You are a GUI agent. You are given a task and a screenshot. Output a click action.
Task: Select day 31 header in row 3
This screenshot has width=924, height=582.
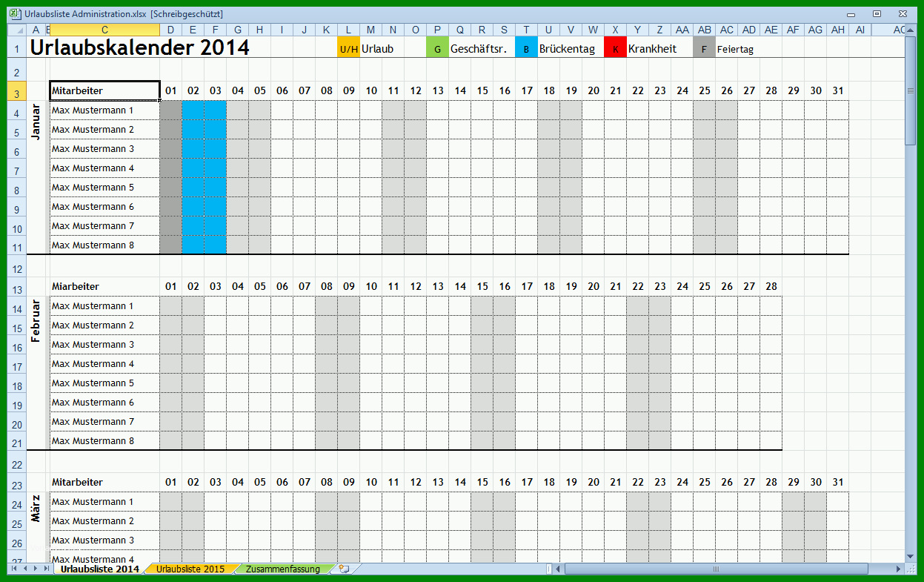pos(837,91)
